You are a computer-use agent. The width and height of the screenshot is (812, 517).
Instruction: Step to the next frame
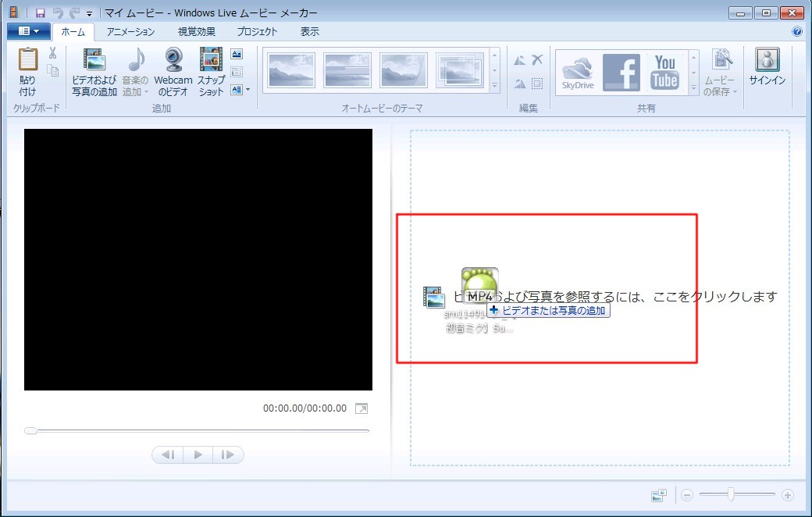227,455
